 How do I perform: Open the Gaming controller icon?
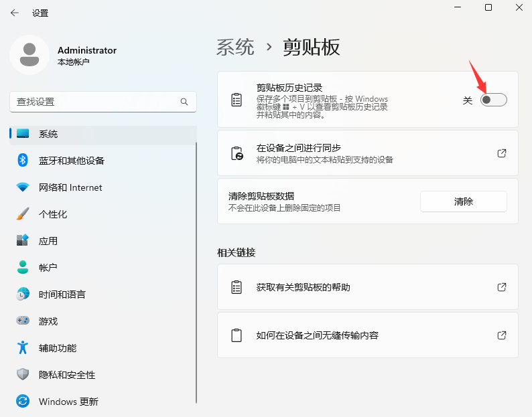click(23, 321)
